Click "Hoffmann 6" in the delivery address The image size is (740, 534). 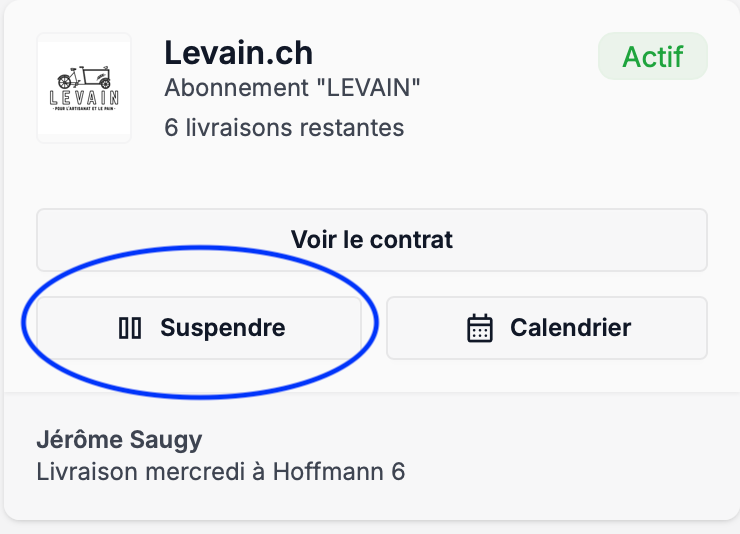tap(339, 471)
